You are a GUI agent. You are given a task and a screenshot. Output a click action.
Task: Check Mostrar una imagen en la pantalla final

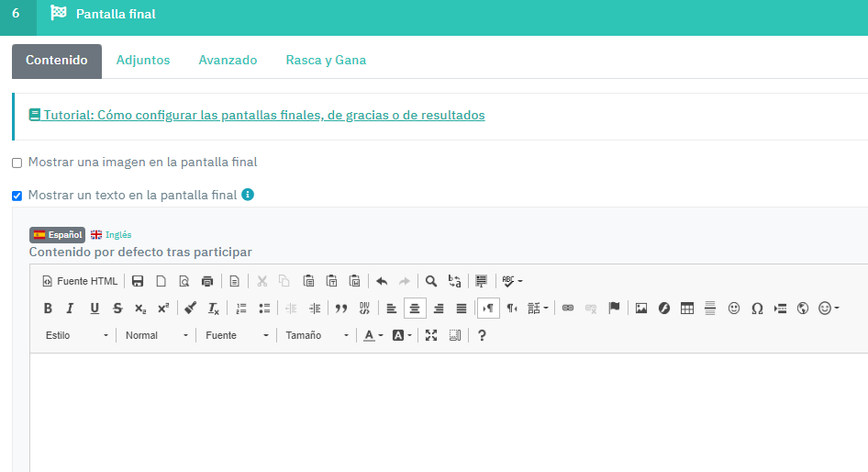17,163
